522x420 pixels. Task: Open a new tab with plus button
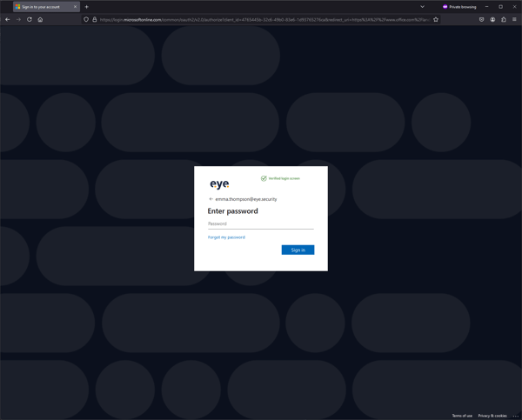click(86, 7)
